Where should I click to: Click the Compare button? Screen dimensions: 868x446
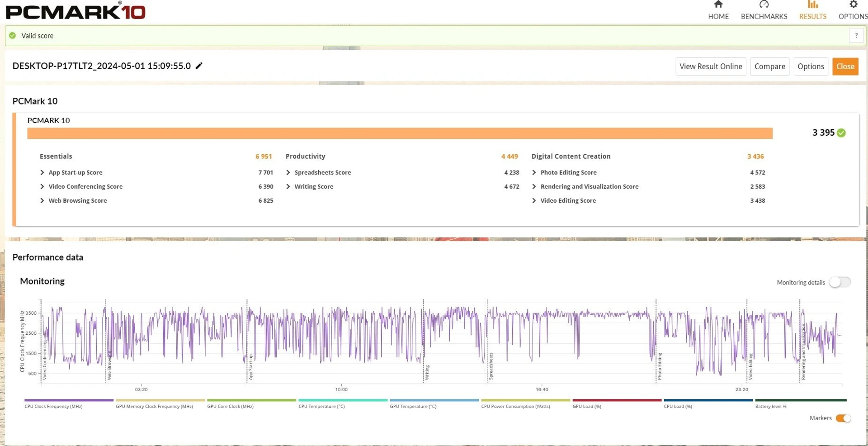click(x=770, y=66)
